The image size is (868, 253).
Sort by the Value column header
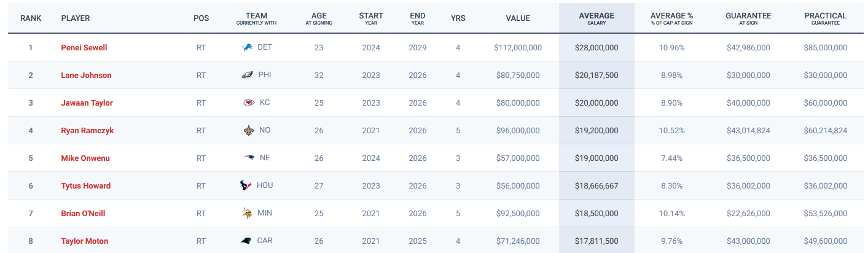[x=518, y=18]
